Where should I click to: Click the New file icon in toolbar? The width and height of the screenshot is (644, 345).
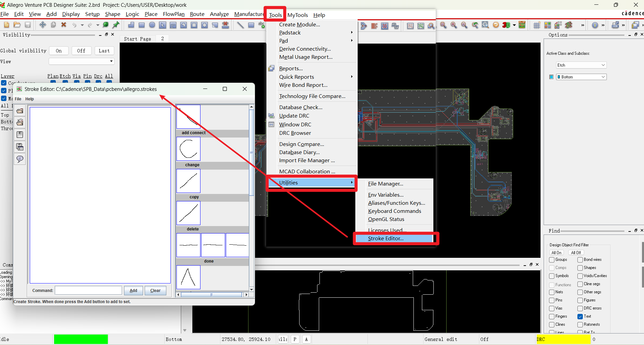click(x=6, y=25)
